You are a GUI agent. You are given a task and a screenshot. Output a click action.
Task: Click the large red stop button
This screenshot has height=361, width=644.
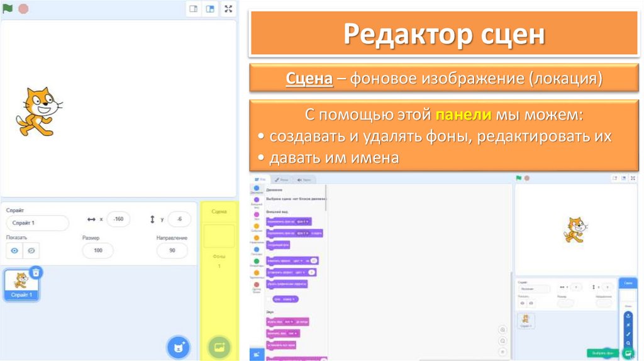click(x=23, y=9)
